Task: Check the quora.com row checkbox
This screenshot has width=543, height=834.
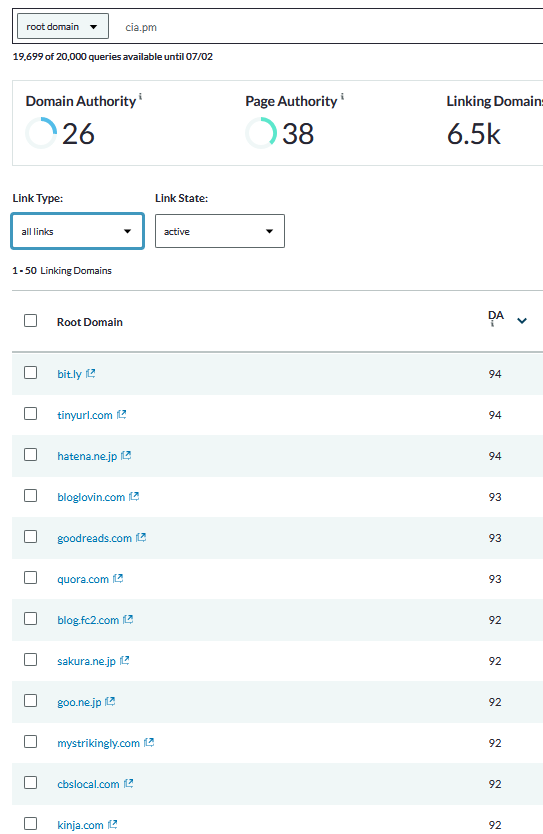Action: pos(30,577)
